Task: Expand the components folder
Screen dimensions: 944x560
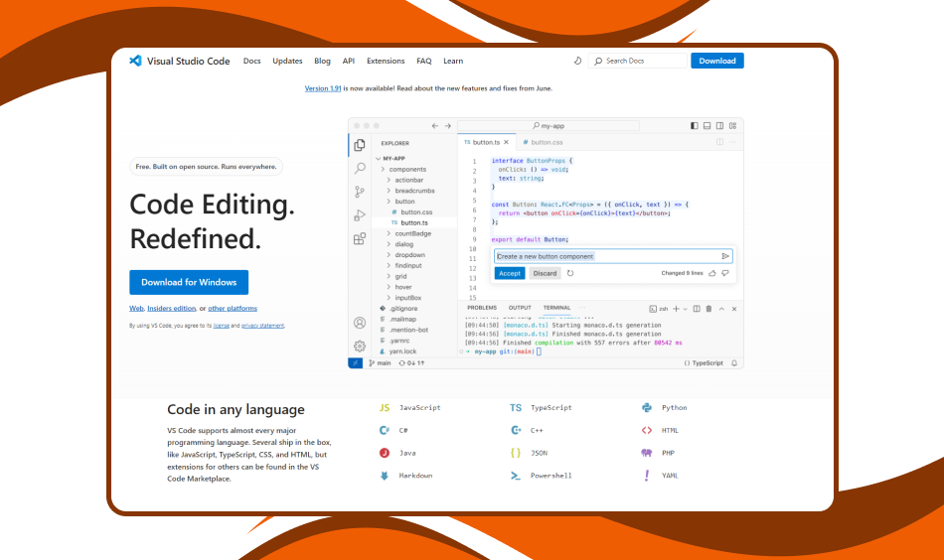Action: 403,169
